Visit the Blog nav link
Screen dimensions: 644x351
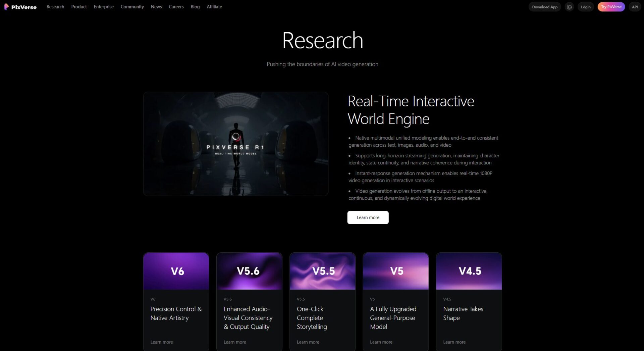(195, 7)
